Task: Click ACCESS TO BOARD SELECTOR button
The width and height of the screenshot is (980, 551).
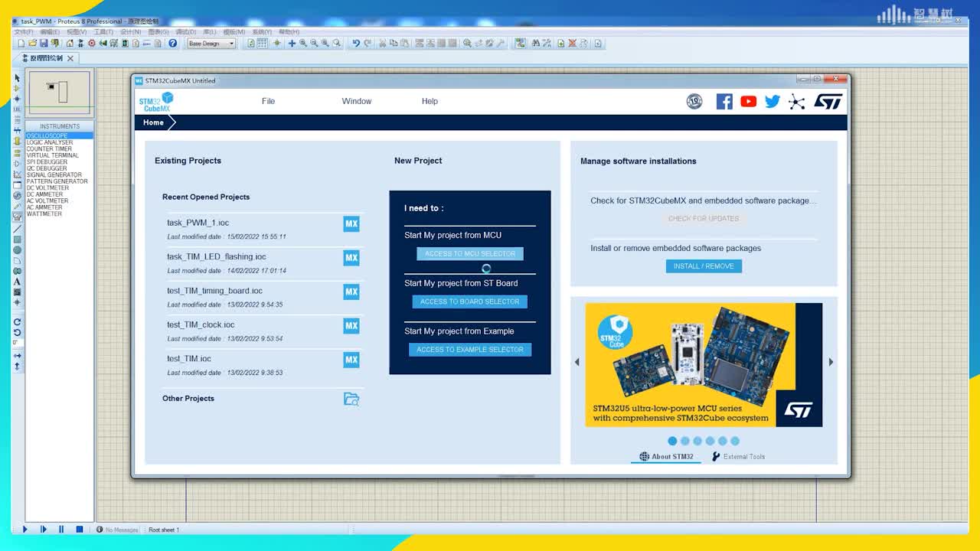Action: tap(470, 302)
